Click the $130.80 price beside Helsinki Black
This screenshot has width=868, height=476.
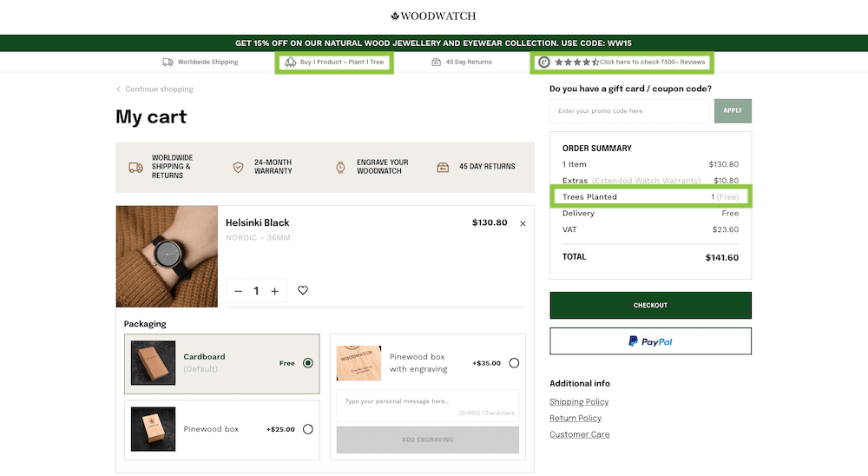click(490, 222)
